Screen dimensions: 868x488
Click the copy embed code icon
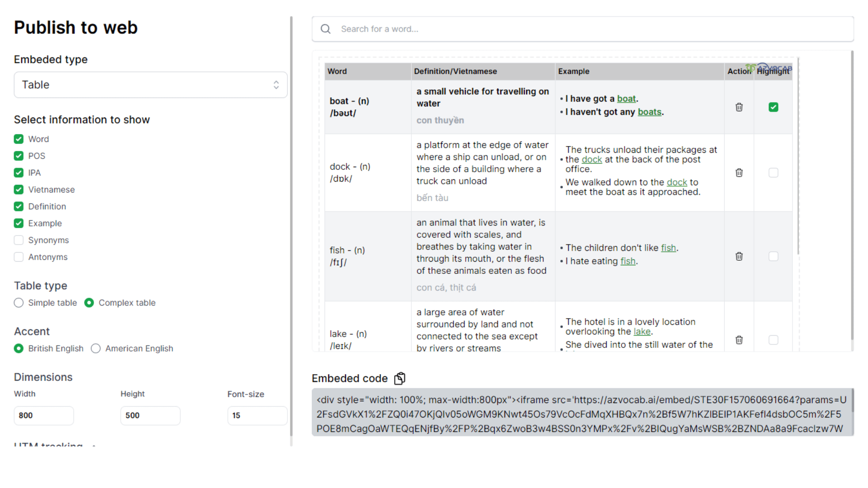(x=400, y=378)
